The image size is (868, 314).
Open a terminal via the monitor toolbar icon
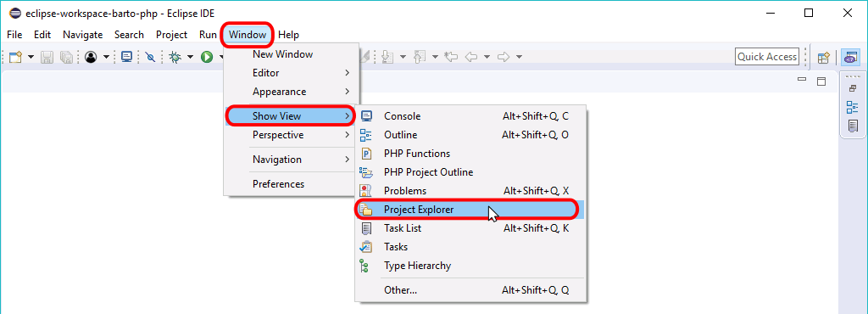pos(127,57)
